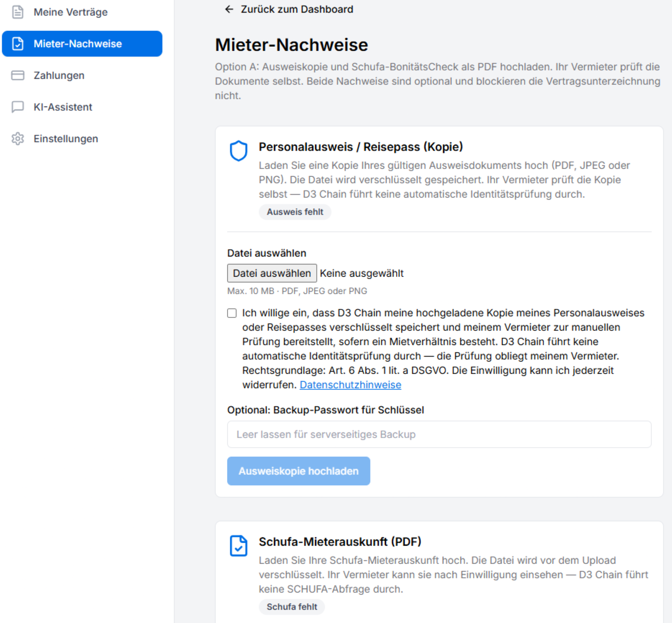Open the Datenschutzhinweise link
The image size is (672, 623).
coord(351,385)
